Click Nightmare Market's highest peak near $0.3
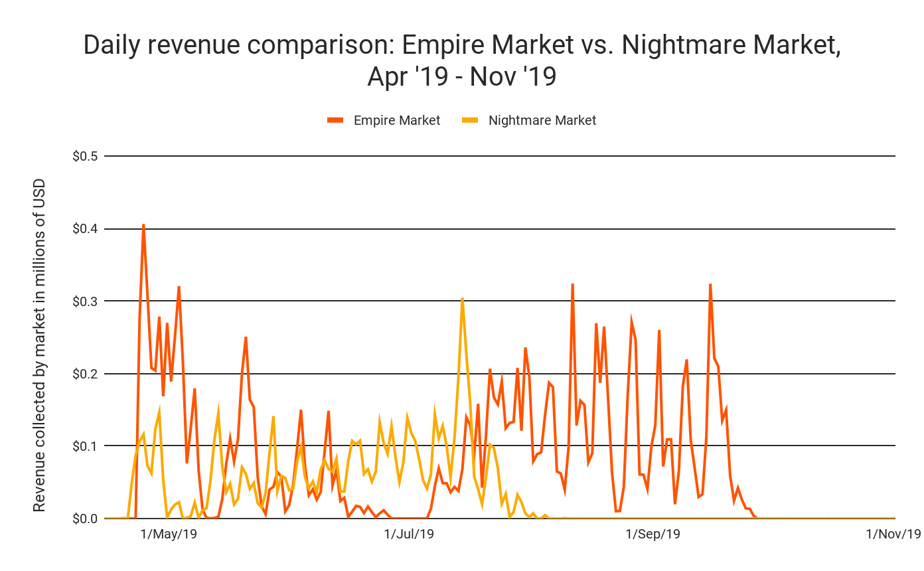This screenshot has width=924, height=571. [x=462, y=299]
